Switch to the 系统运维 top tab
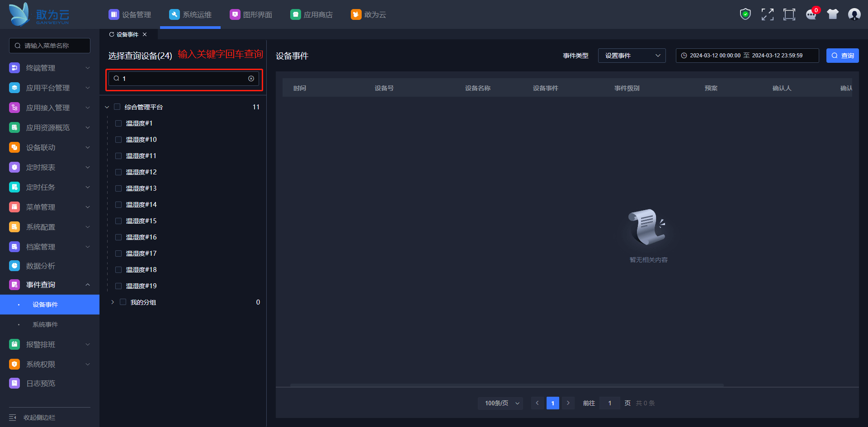 coord(190,14)
